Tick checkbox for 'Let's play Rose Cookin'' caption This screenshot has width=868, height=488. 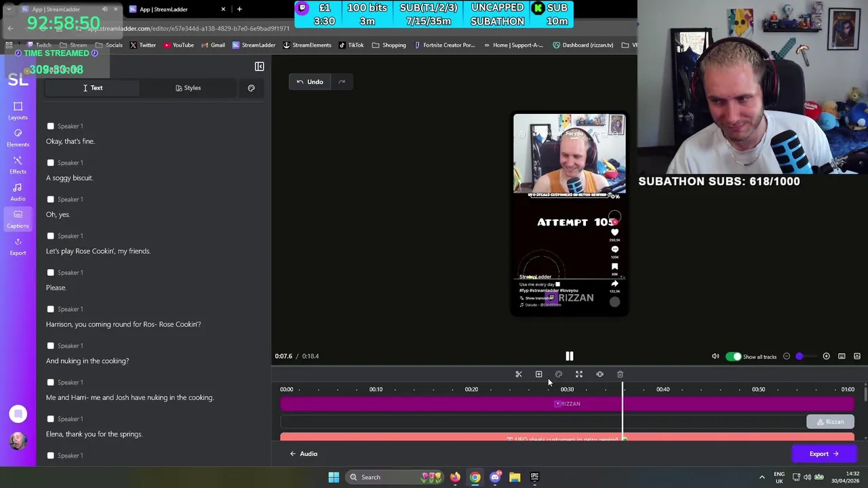click(50, 236)
